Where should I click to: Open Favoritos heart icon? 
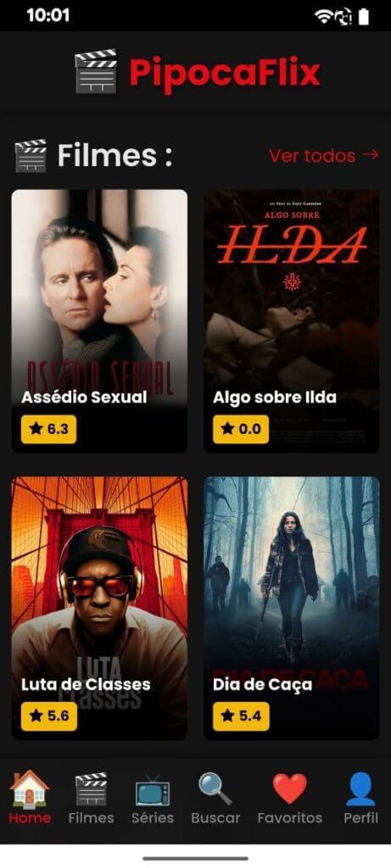[x=290, y=789]
